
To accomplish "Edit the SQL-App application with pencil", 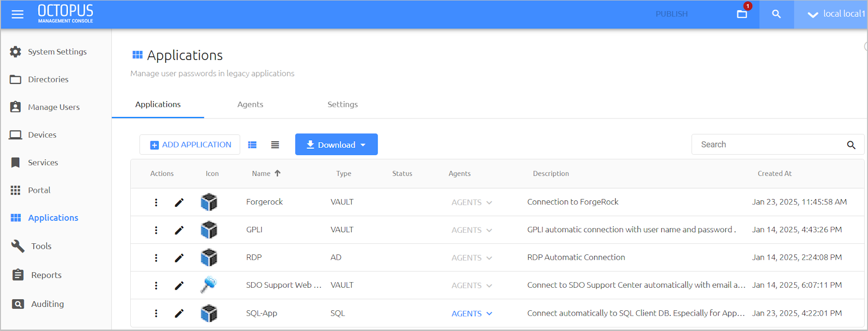I will pos(179,313).
